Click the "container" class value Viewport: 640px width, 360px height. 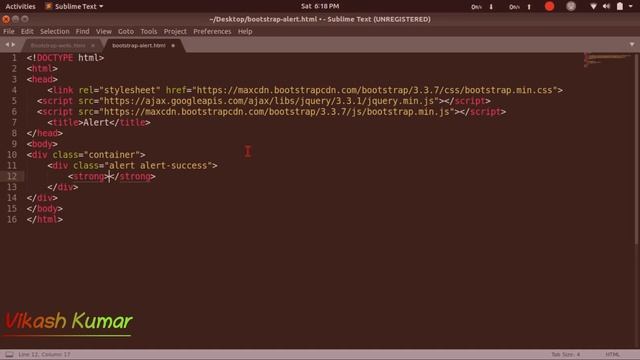112,155
